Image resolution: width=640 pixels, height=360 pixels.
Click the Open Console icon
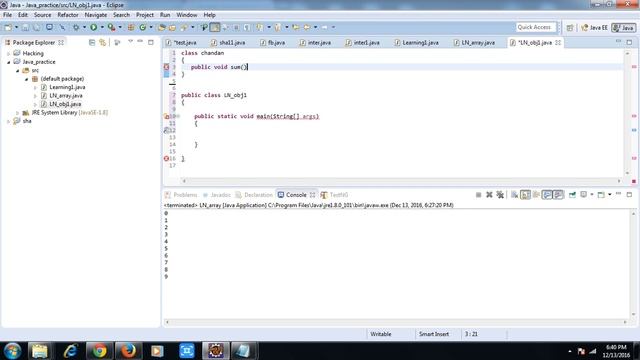tap(601, 195)
